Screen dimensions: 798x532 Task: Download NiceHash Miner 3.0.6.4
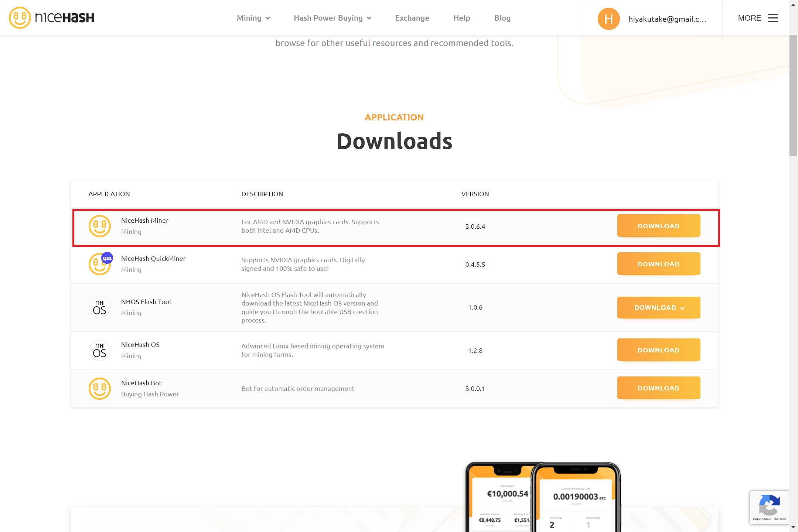tap(659, 226)
